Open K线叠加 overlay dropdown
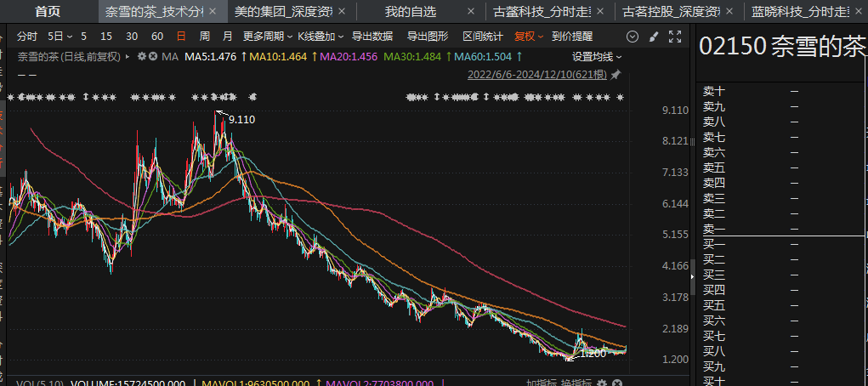868x386 pixels. click(x=321, y=37)
